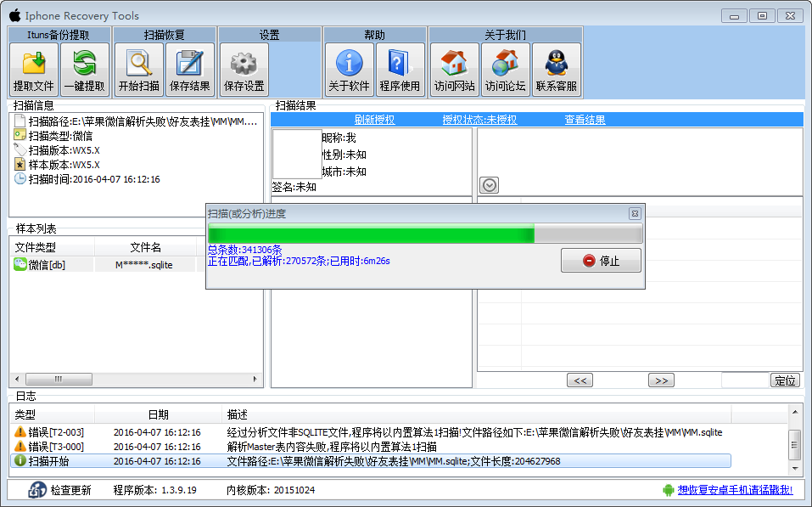This screenshot has width=812, height=507.
Task: Go to next page with >> button
Action: [661, 380]
